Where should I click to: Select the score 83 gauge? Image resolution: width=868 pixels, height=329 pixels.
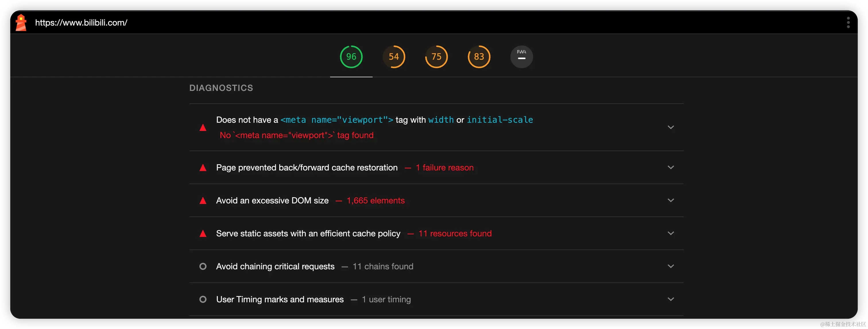479,57
